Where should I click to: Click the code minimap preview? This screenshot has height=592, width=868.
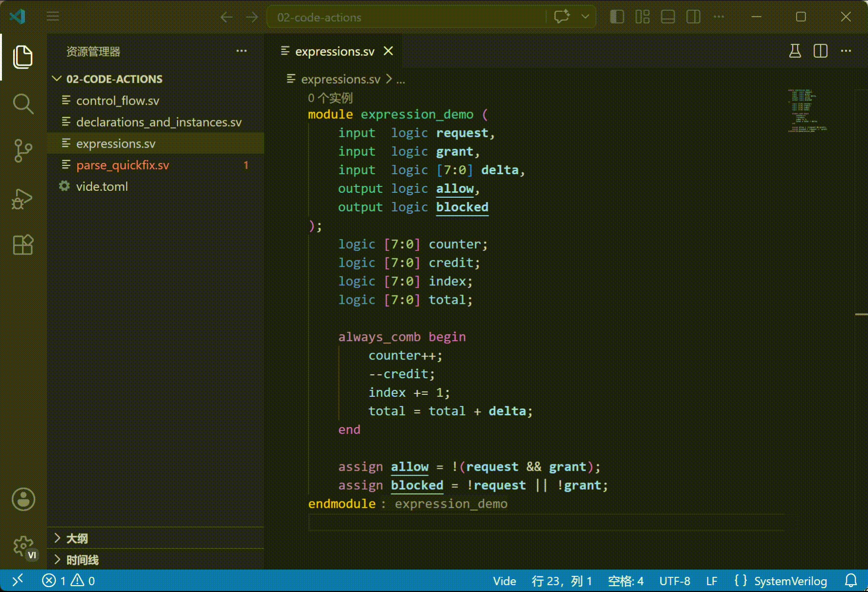(807, 111)
